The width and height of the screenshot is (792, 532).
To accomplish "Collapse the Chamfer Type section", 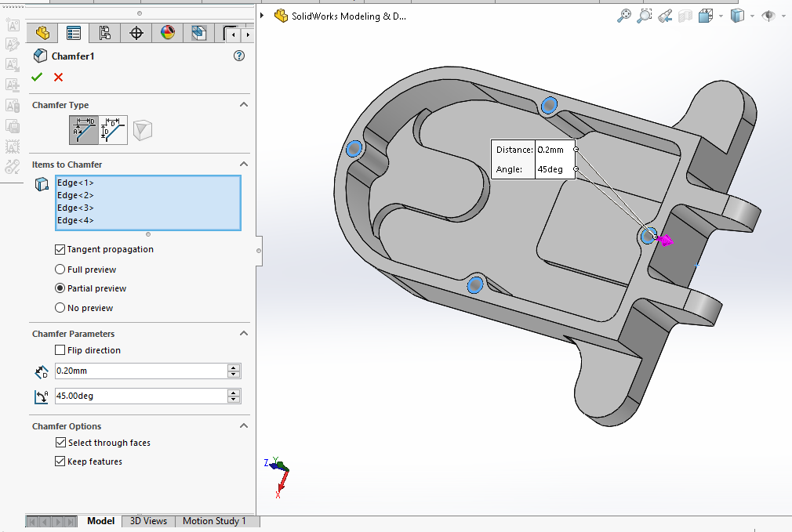I will click(x=244, y=105).
